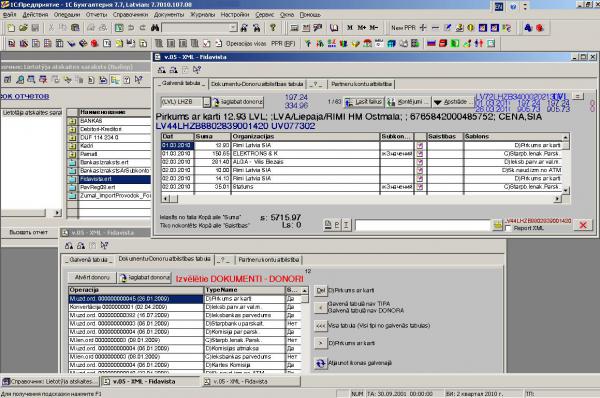
Task: Click the red umbrella toolbar icon
Action: click(367, 44)
